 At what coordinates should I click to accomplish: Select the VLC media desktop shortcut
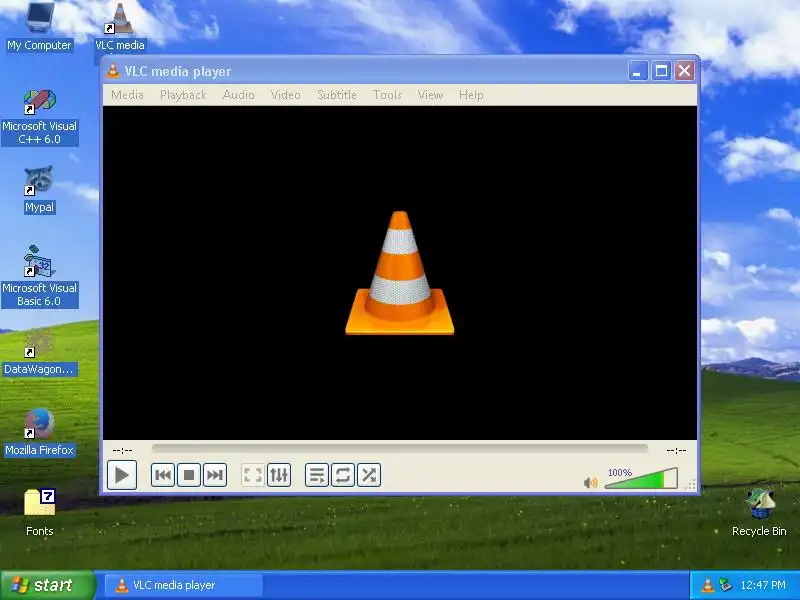pos(120,27)
